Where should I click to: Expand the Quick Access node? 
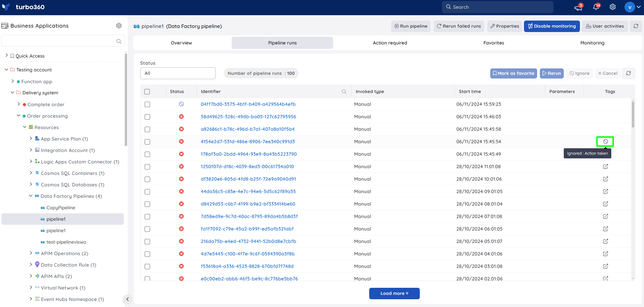(x=6, y=55)
